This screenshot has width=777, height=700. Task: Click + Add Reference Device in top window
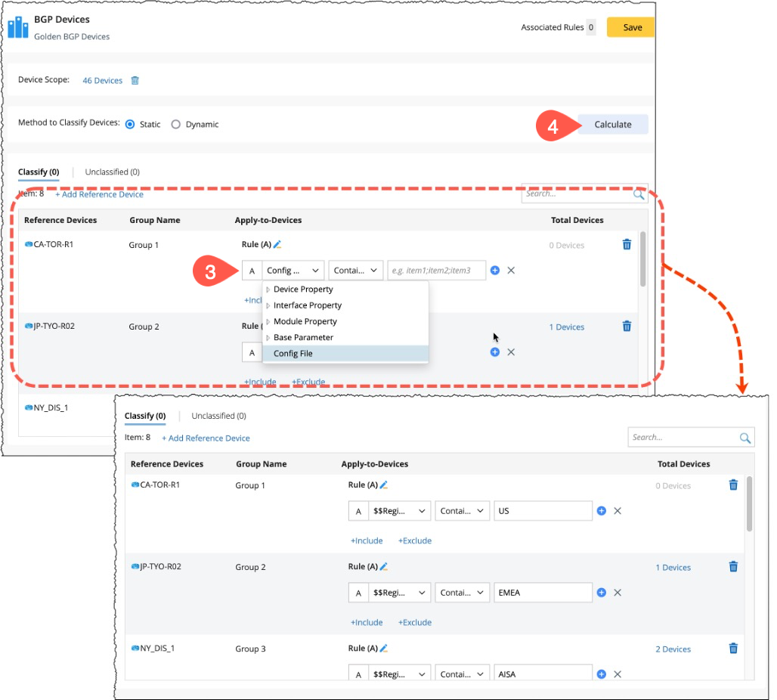click(99, 194)
